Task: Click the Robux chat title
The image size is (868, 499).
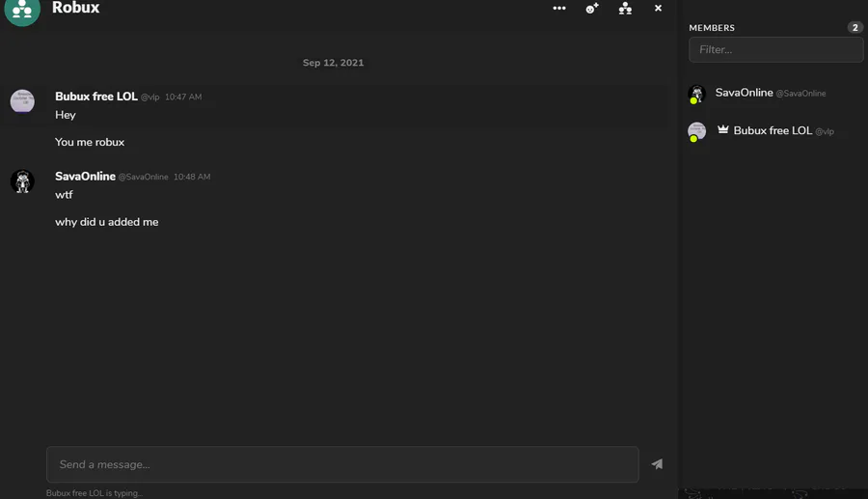Action: click(x=76, y=8)
